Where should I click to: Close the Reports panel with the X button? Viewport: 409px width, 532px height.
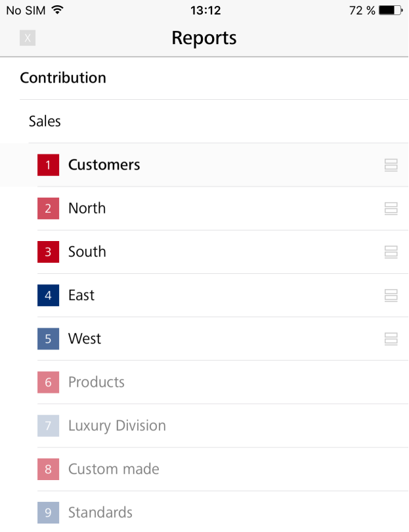pyautogui.click(x=28, y=37)
